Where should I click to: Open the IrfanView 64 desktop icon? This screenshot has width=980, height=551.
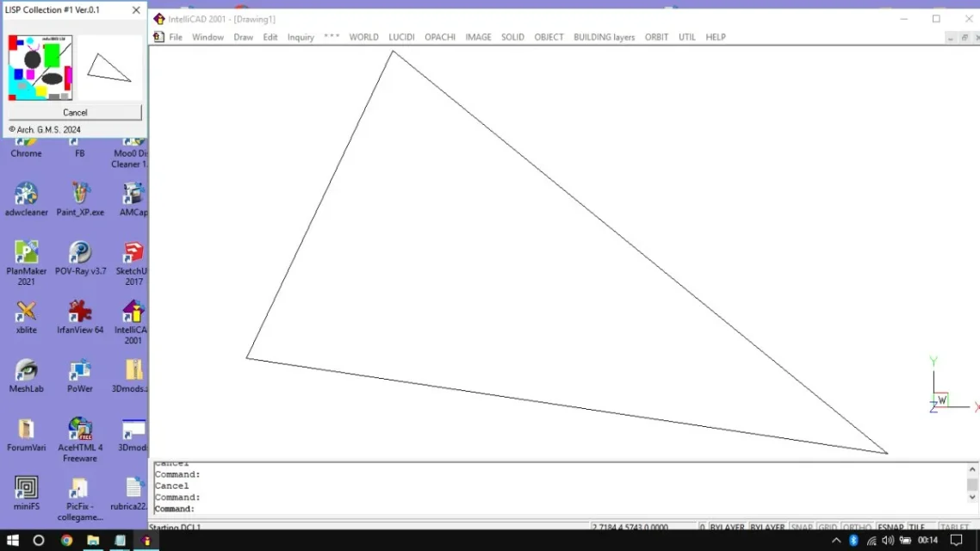(80, 317)
